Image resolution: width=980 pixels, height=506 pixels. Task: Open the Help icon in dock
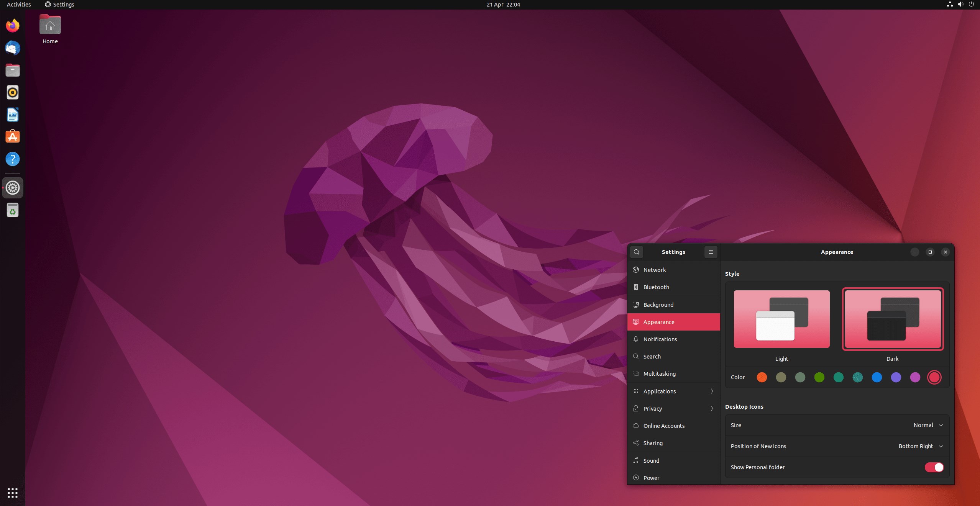[x=12, y=159]
